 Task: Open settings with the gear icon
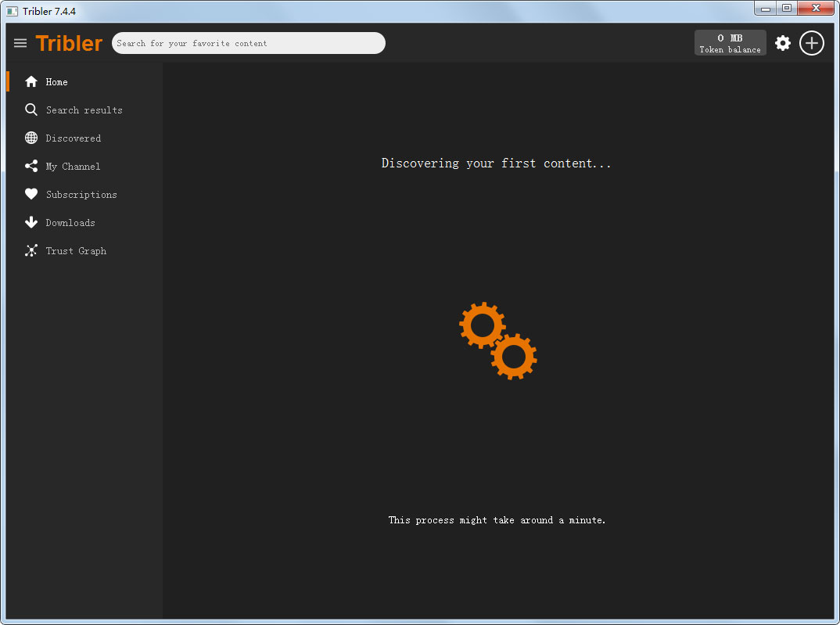[782, 43]
